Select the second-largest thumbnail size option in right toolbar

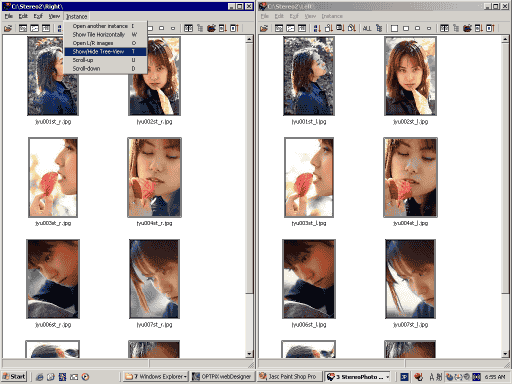click(406, 28)
